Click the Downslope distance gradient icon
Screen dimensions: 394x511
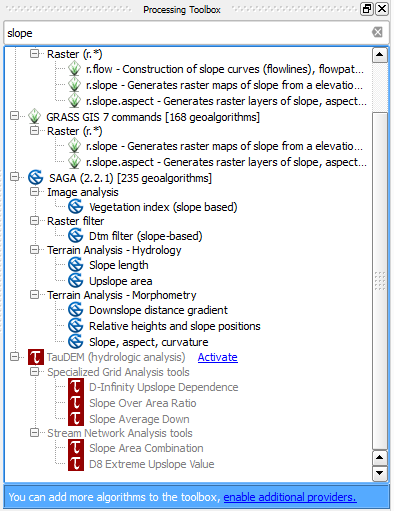tap(76, 310)
